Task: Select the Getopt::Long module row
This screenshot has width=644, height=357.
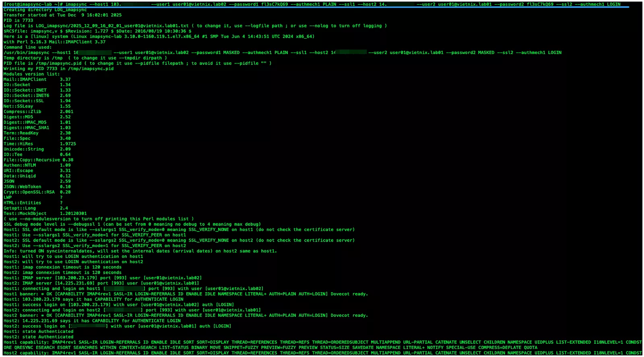Action: point(35,208)
